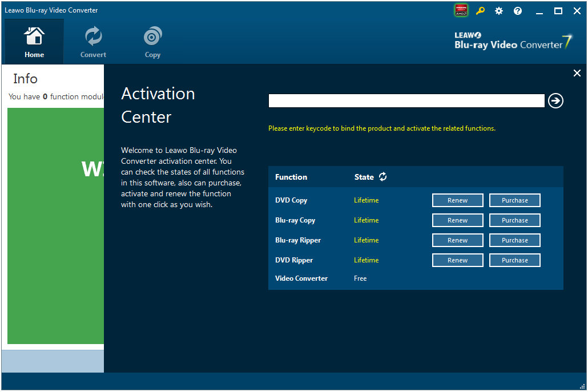Purchase the DVD Copy function
Screen dimensions: 588x392
[514, 200]
